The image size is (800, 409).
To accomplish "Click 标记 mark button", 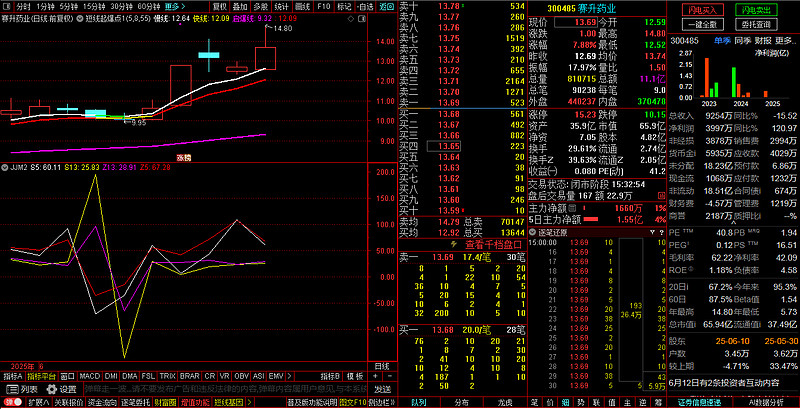I will point(344,7).
